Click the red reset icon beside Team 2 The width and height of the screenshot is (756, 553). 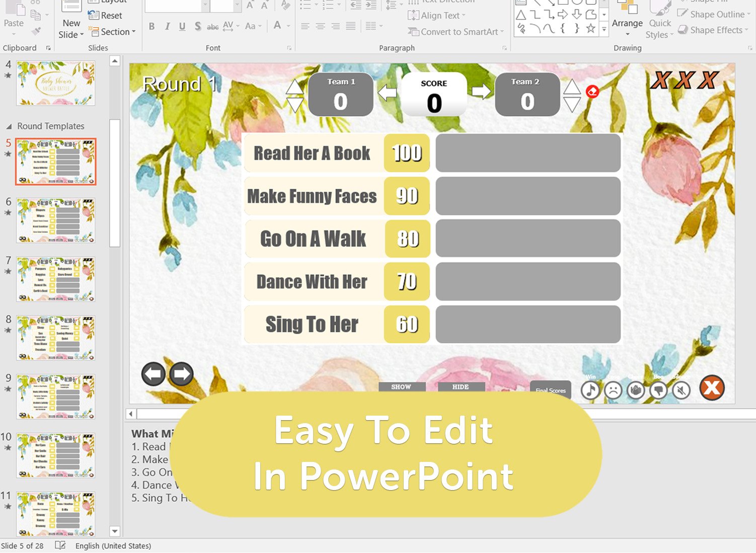coord(592,92)
